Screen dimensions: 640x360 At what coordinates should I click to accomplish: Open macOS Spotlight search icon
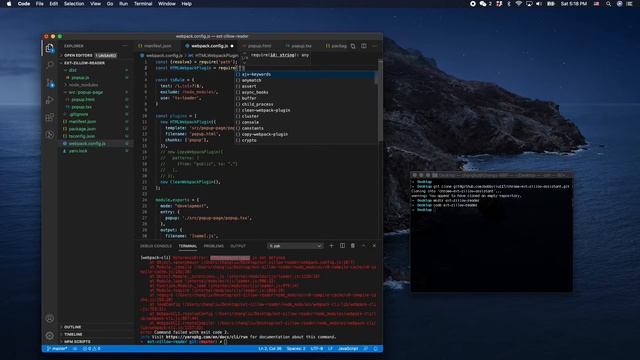pyautogui.click(x=609, y=4)
